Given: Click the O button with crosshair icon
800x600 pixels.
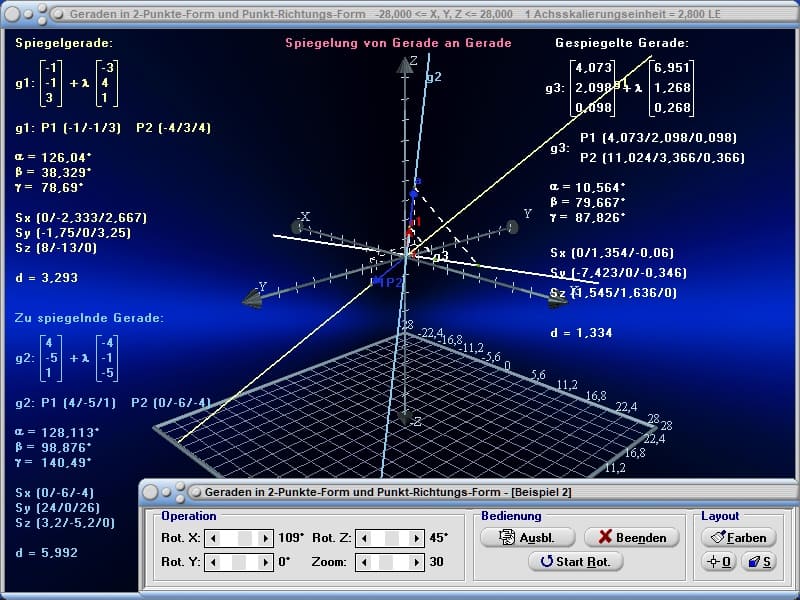Looking at the screenshot, I should click(717, 562).
